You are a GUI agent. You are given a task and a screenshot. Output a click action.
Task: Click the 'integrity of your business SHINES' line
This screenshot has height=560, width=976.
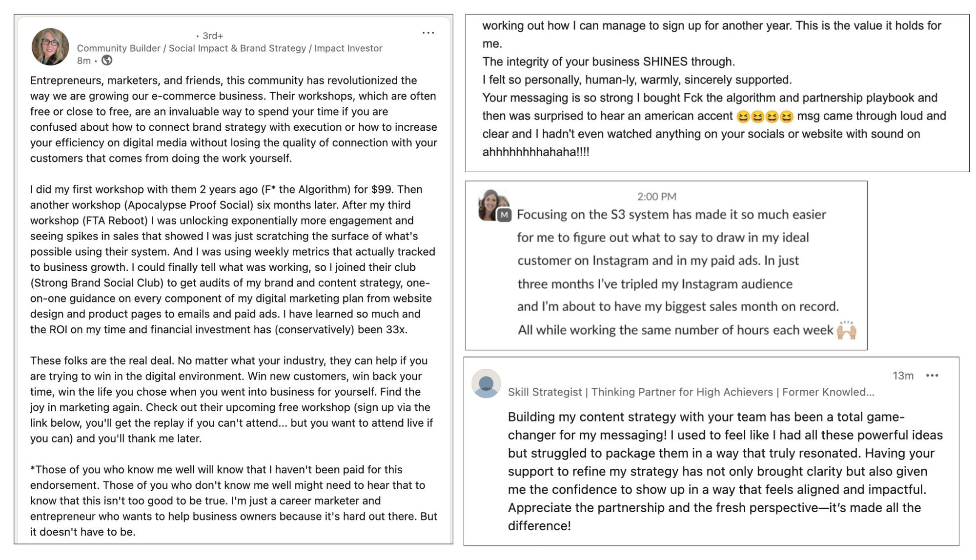point(608,62)
